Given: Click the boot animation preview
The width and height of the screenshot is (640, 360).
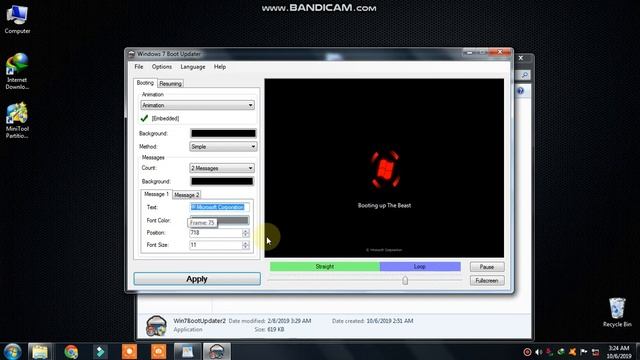Looking at the screenshot, I should [384, 168].
